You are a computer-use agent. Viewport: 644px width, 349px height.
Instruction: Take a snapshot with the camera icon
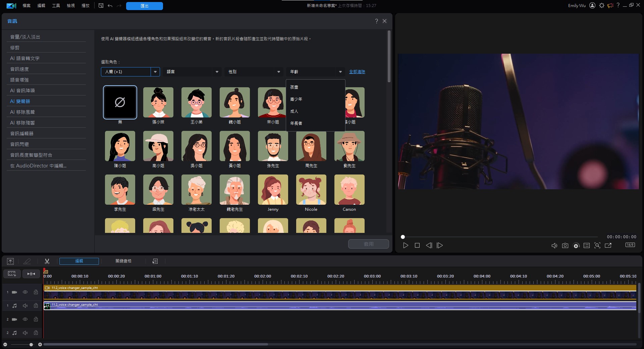tap(565, 246)
